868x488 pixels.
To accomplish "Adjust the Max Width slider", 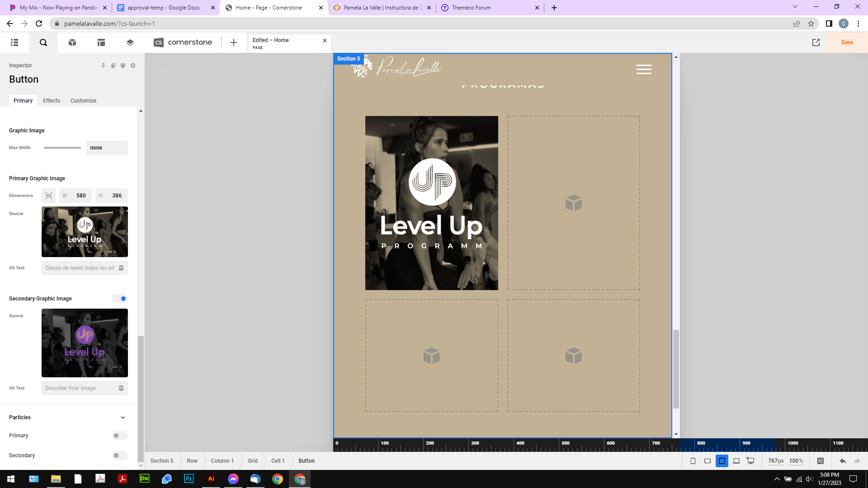I will (62, 148).
